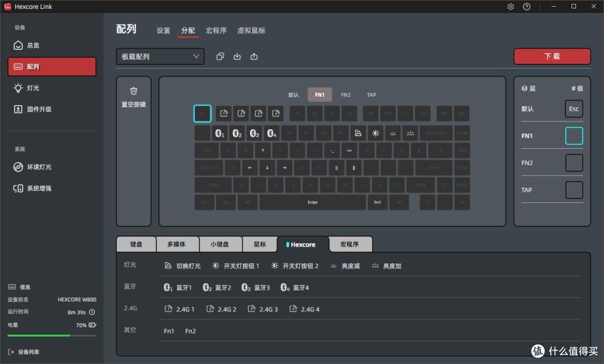Click Bluetooth 1 key on keyboard
604x364 pixels.
[220, 133]
